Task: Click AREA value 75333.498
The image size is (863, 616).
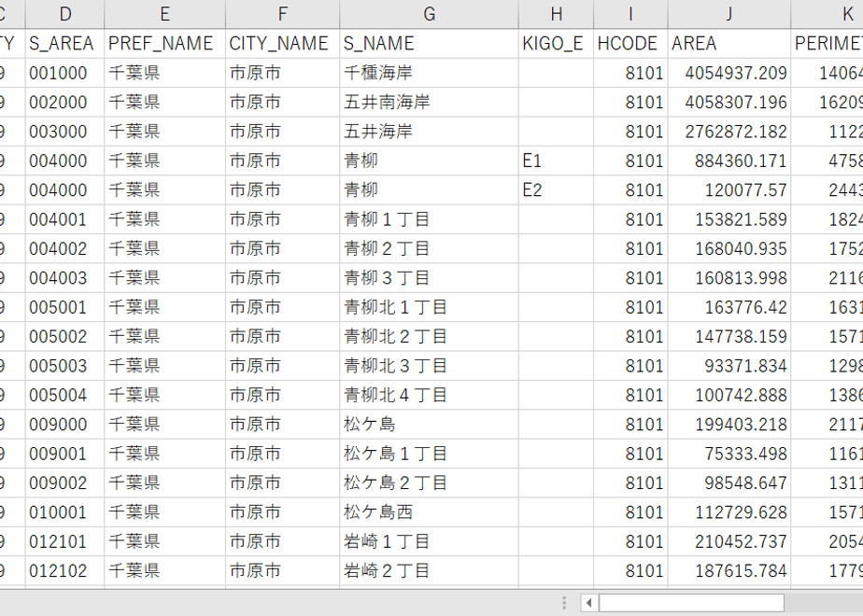Action: pyautogui.click(x=729, y=454)
